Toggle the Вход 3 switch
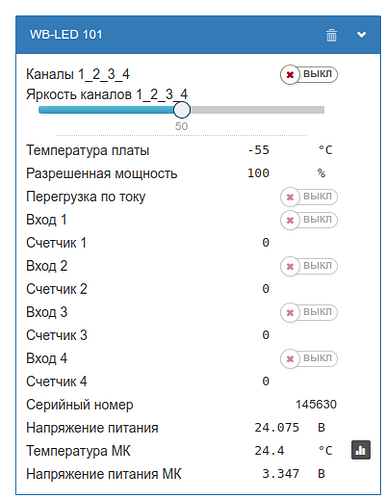386x500 pixels. (x=309, y=312)
